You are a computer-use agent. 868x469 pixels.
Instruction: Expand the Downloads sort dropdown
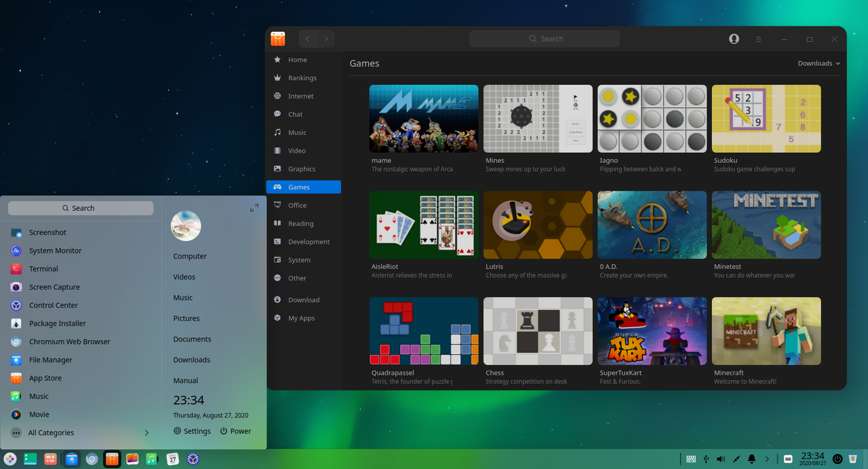(818, 63)
